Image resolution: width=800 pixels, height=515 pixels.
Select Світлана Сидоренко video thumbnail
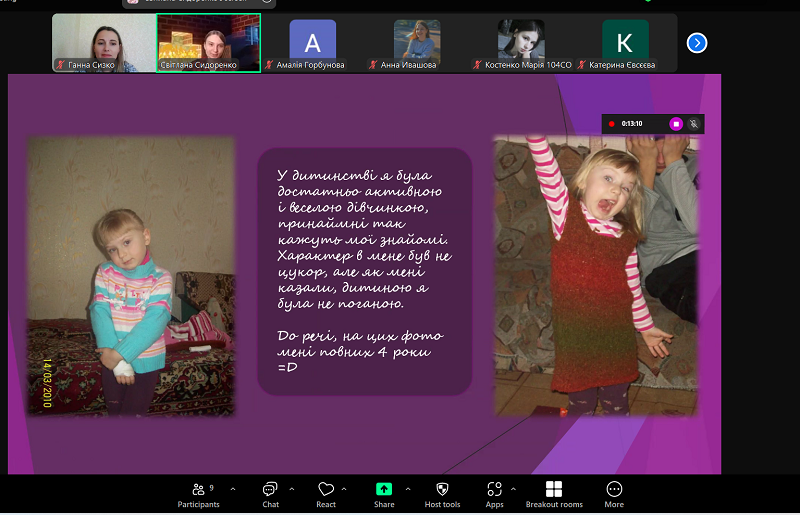(x=209, y=43)
